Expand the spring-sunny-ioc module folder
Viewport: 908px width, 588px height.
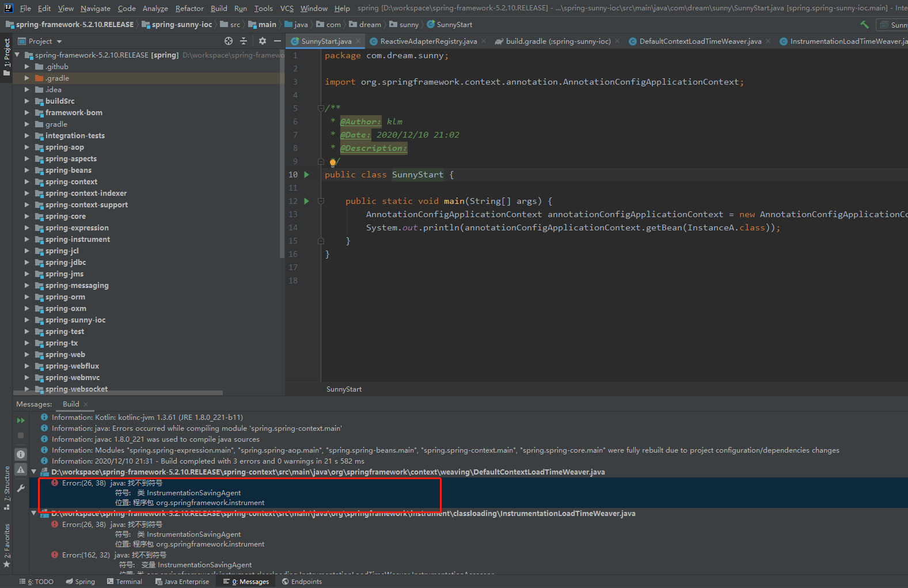point(26,320)
